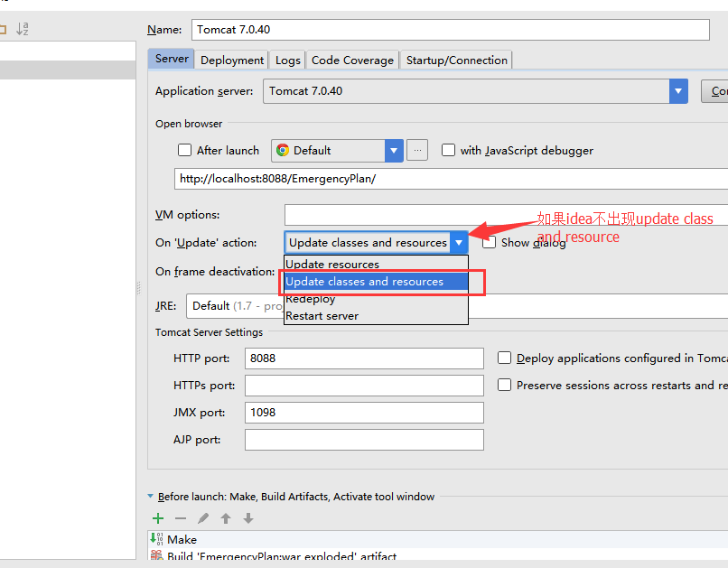
Task: Click the empty HTTPs port field
Action: pyautogui.click(x=364, y=386)
